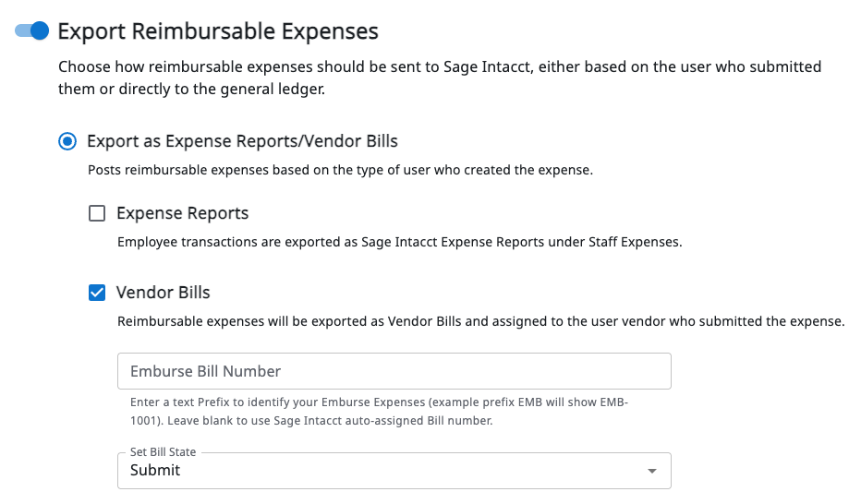The image size is (861, 504).
Task: Click the 'Choose how reimbursable expenses' intro line
Action: 440,67
